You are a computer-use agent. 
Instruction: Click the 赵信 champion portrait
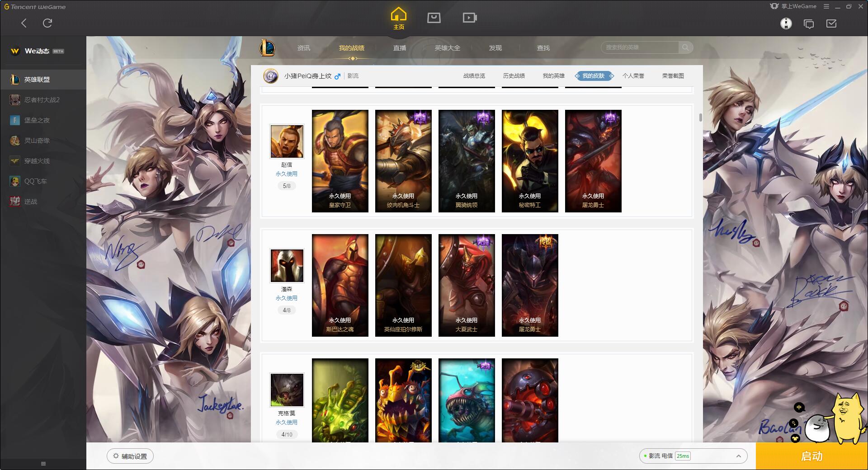click(x=287, y=141)
